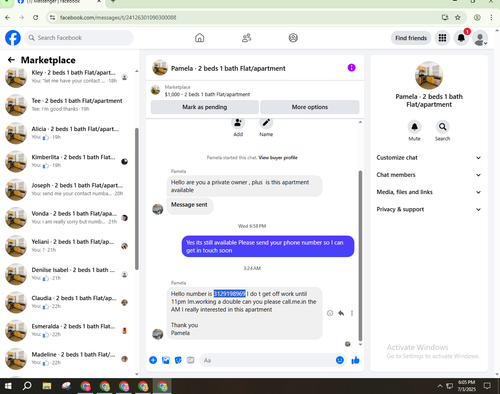Choose a sticker icon in composer
The width and height of the screenshot is (500, 394).
[178, 360]
